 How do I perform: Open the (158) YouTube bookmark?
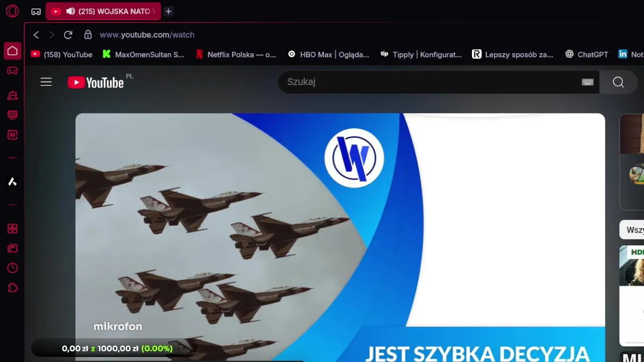(x=62, y=54)
